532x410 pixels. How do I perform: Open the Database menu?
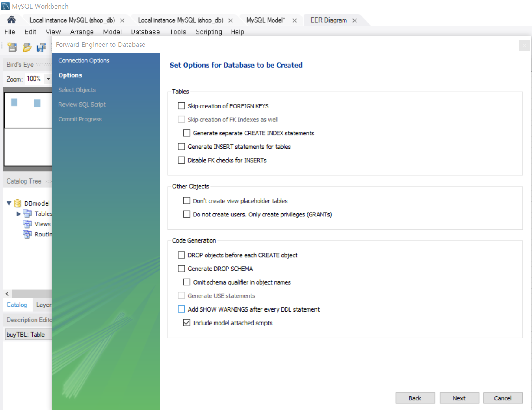coord(145,32)
